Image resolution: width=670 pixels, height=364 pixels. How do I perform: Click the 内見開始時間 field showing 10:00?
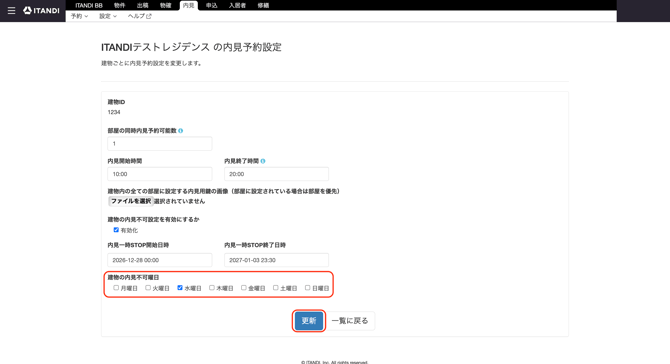[160, 174]
